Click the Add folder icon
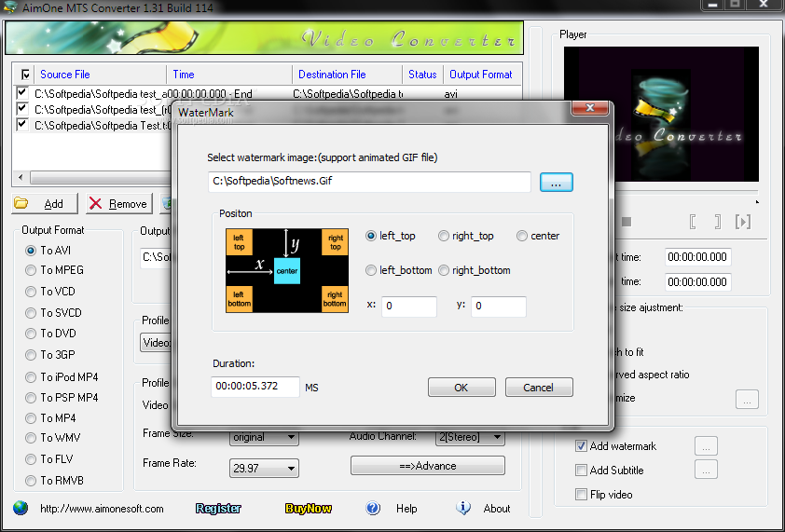Viewport: 785px width, 532px height. tap(21, 203)
